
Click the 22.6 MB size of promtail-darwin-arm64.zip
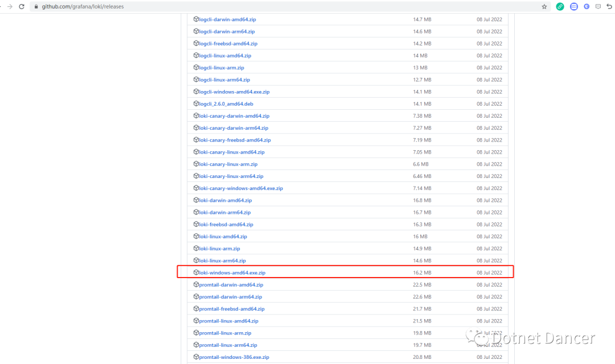click(x=422, y=297)
